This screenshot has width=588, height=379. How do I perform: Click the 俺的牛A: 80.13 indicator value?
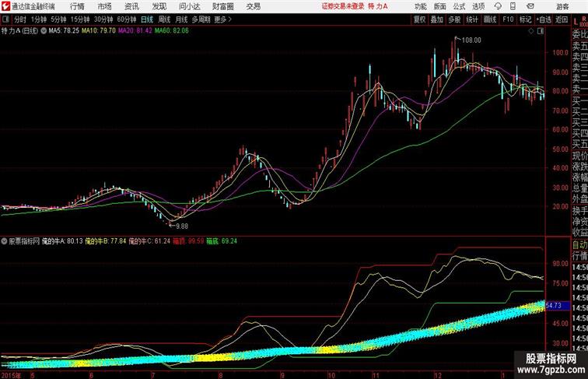point(62,241)
